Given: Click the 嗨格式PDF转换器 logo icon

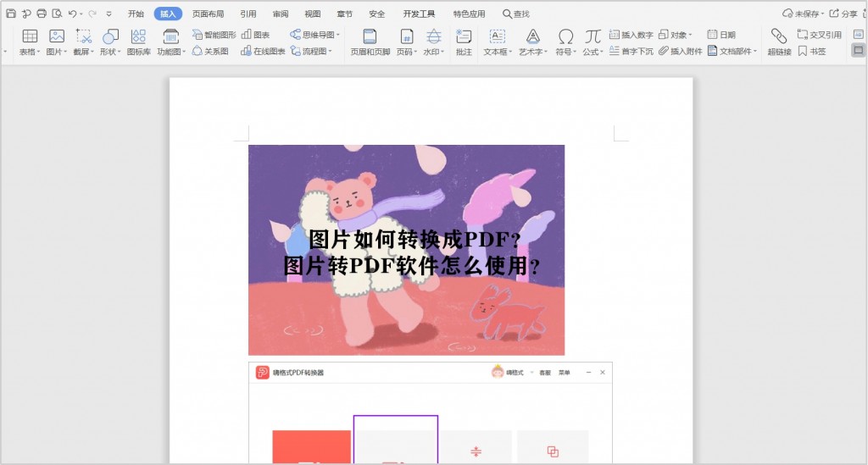Looking at the screenshot, I should coord(262,372).
